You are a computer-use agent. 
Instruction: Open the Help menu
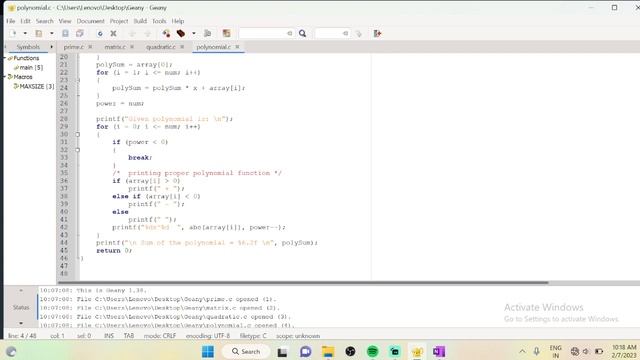(x=178, y=21)
